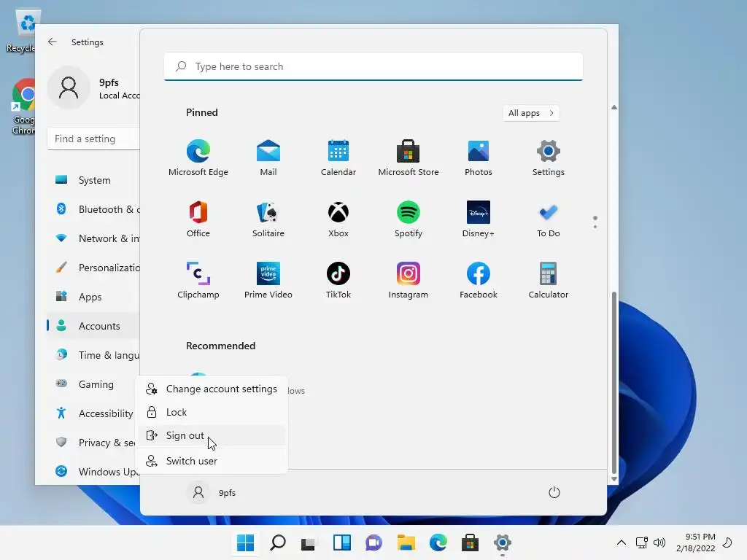Select Gaming in Settings sidebar
Screen dimensions: 747x560
tap(93, 384)
